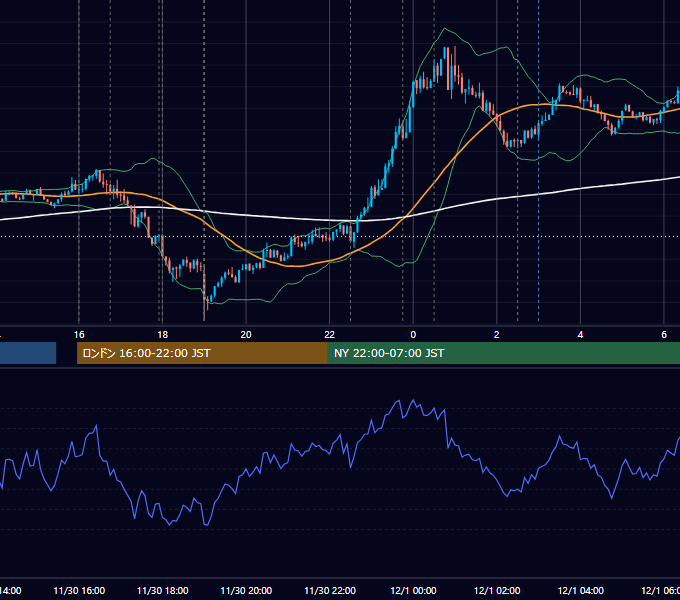Click the 22 hour label on upper axis
680x600 pixels.
(330, 335)
